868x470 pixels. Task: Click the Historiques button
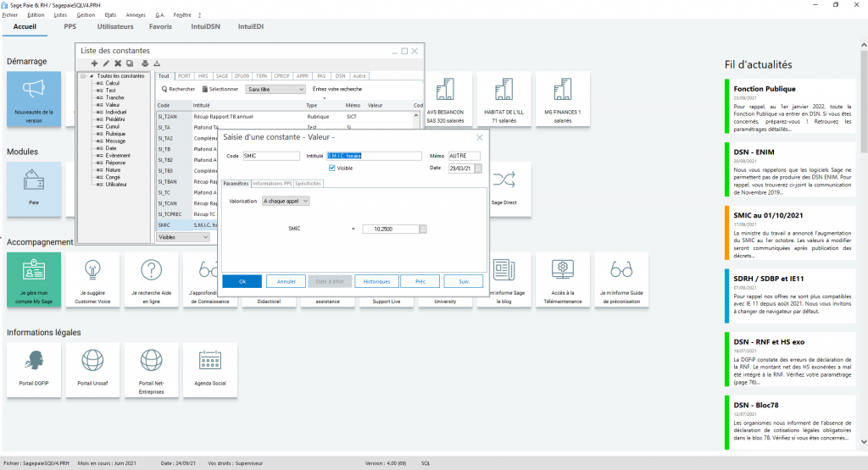pyautogui.click(x=376, y=281)
